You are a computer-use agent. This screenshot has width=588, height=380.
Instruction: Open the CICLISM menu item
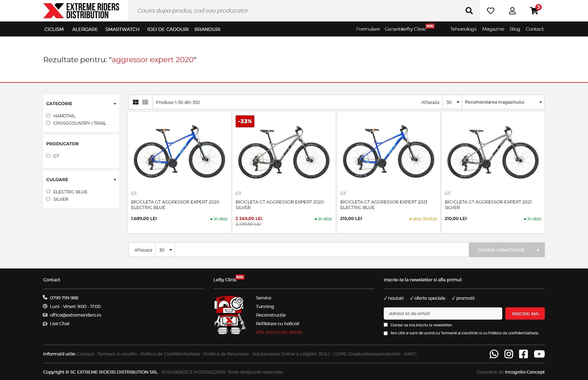[54, 29]
